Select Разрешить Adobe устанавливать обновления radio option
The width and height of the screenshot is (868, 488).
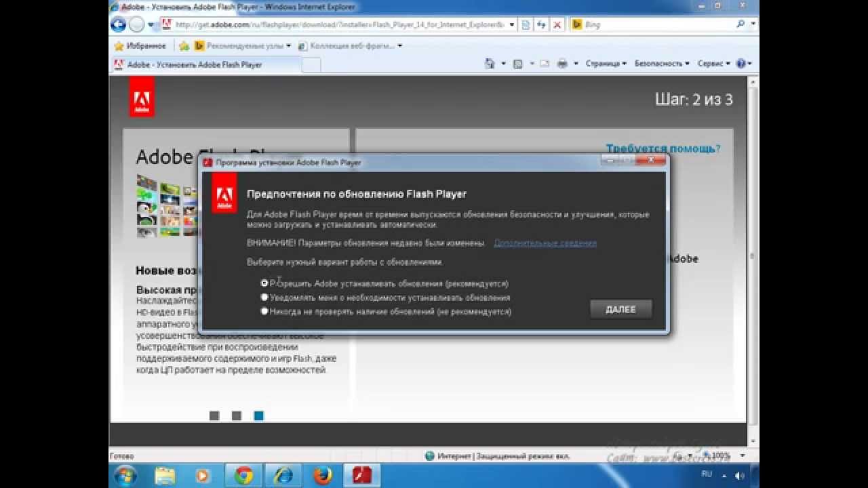tap(264, 283)
